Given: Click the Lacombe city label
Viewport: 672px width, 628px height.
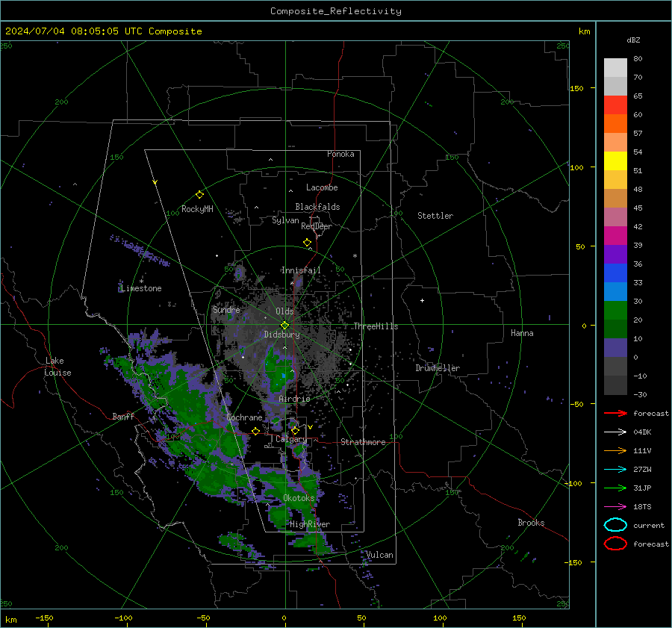Looking at the screenshot, I should pyautogui.click(x=322, y=187).
